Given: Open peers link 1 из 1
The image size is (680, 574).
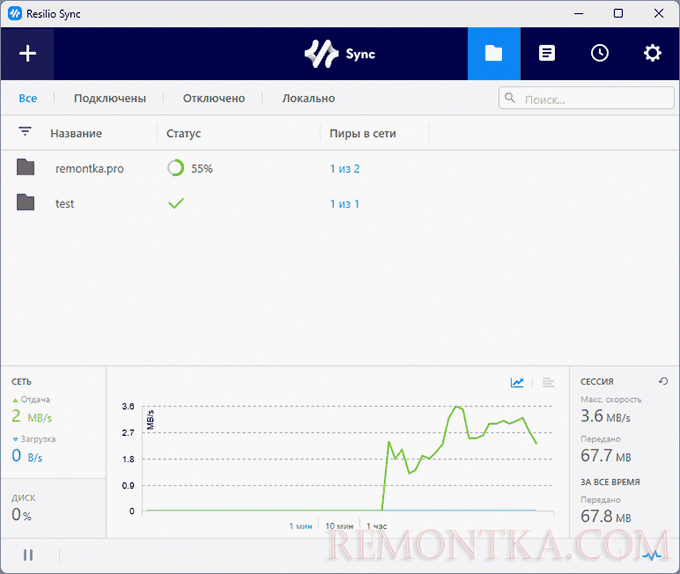Looking at the screenshot, I should 345,204.
